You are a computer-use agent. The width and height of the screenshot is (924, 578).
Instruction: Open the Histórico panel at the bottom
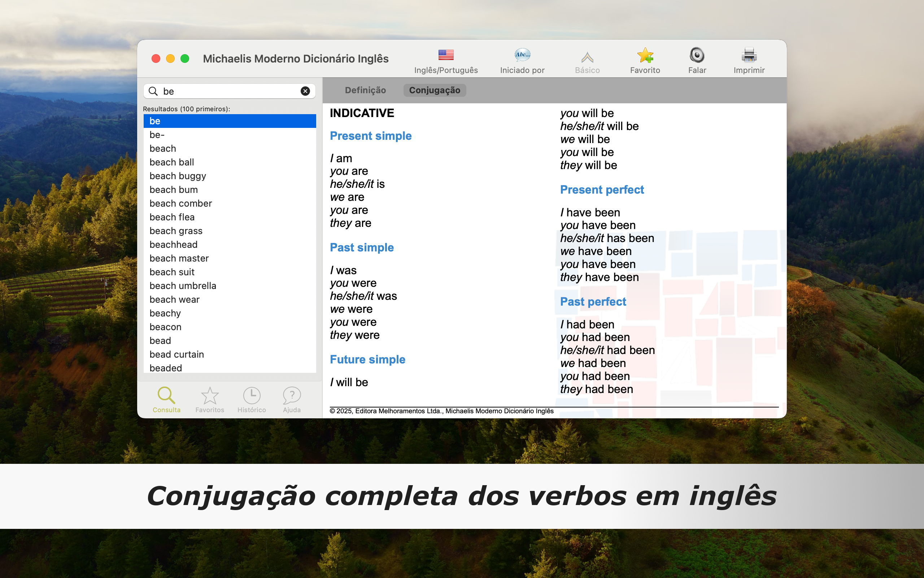pyautogui.click(x=252, y=400)
